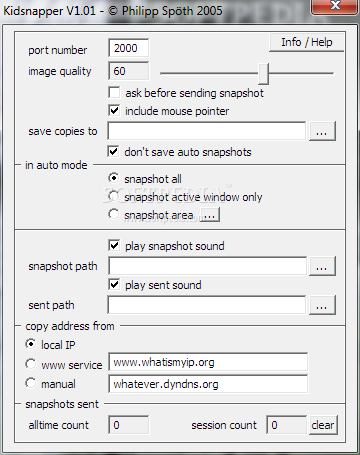Click the image quality slider handle
Screen dimensions: 360x455
click(263, 73)
